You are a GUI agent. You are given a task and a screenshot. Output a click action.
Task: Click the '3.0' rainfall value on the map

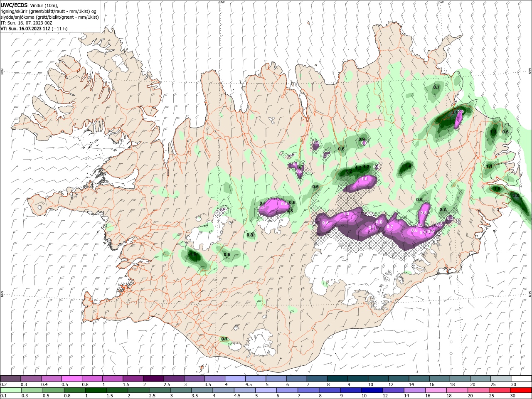coord(516,195)
